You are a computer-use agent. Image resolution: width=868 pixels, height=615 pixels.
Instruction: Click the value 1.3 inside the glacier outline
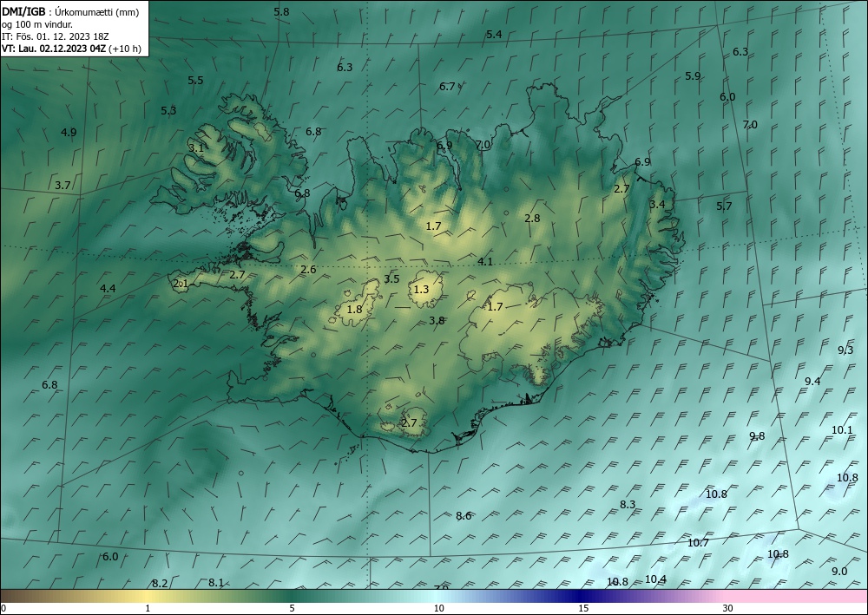(x=421, y=289)
